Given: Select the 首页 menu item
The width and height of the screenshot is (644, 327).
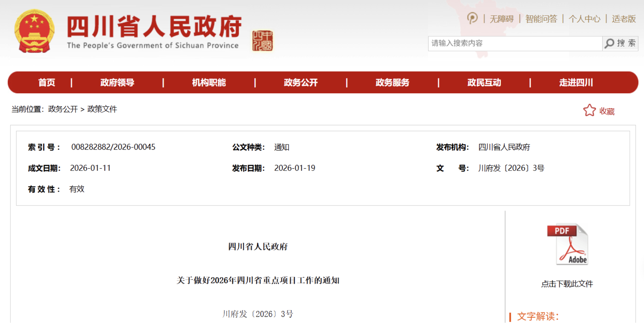Looking at the screenshot, I should point(47,82).
